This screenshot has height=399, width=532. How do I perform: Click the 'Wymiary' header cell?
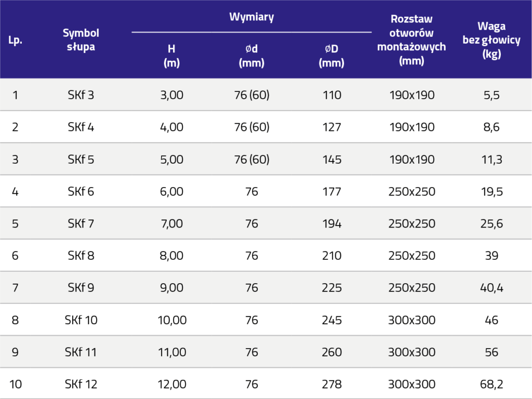pos(251,17)
